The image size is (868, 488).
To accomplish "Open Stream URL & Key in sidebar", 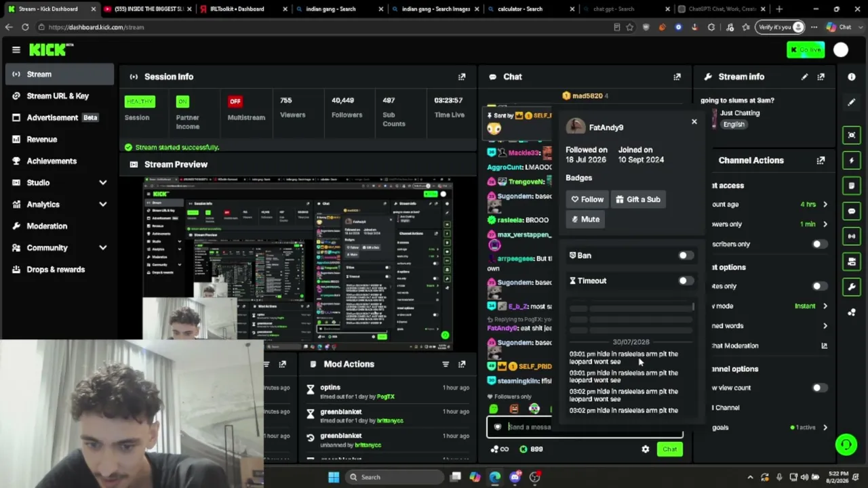I will (60, 96).
